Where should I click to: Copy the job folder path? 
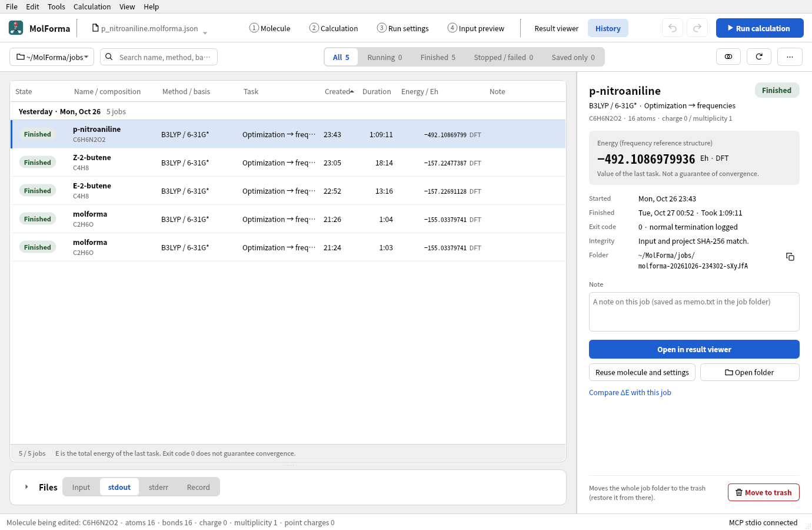(790, 257)
